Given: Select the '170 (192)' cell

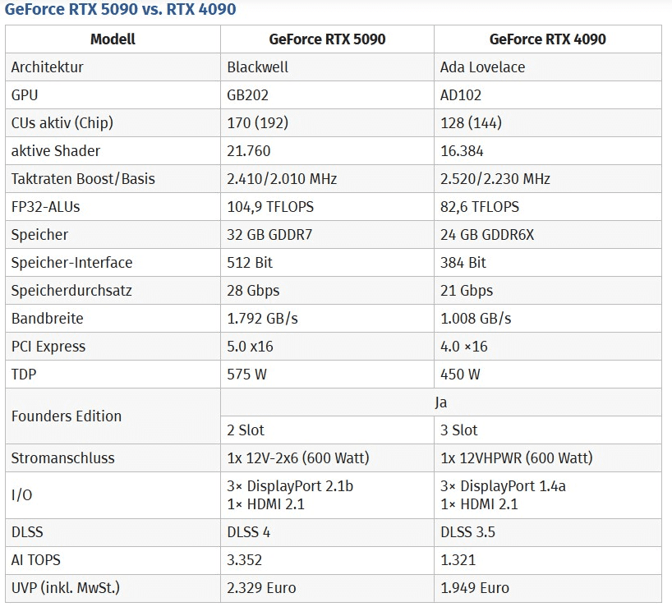Looking at the screenshot, I should pos(257,122).
